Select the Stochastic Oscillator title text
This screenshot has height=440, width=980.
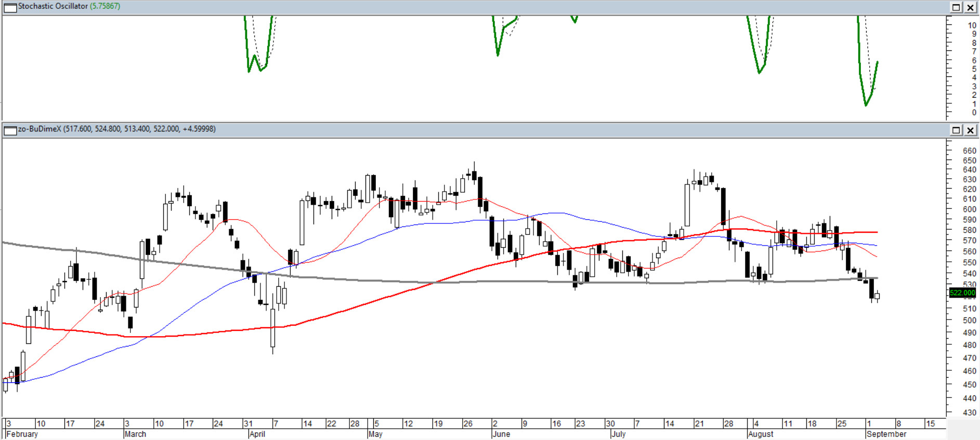(x=53, y=6)
